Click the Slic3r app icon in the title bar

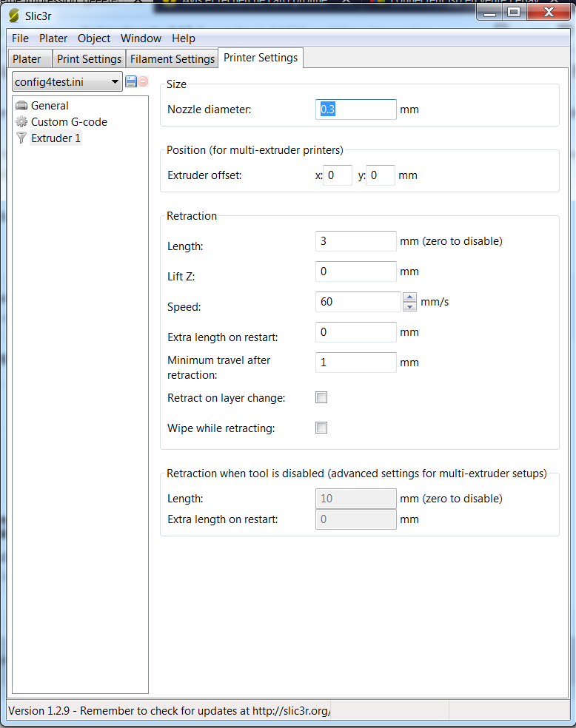click(14, 16)
